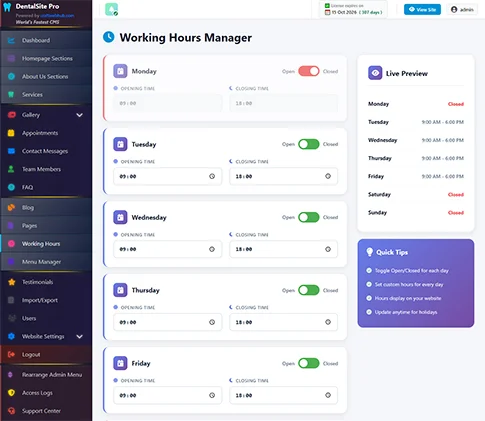Open the admin user menu
This screenshot has height=421, width=485.
pos(462,9)
